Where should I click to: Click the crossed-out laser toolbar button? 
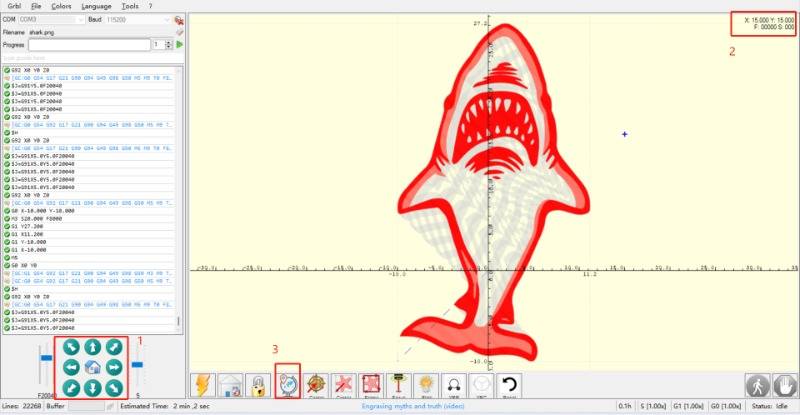click(x=343, y=385)
